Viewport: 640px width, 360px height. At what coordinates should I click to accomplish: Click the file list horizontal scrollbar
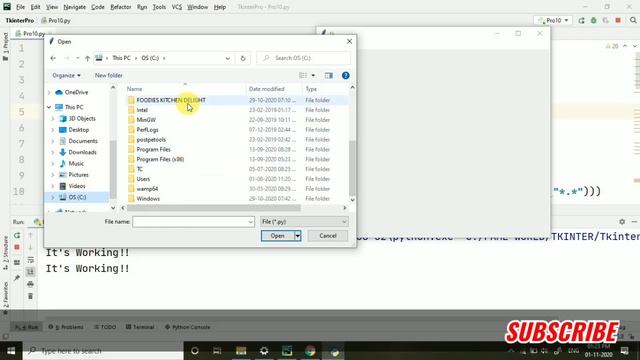(x=214, y=208)
